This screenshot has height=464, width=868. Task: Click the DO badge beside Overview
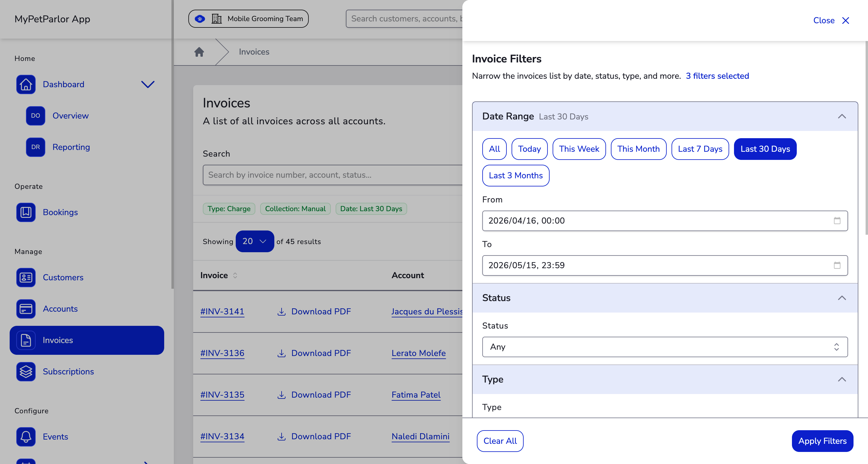click(35, 116)
